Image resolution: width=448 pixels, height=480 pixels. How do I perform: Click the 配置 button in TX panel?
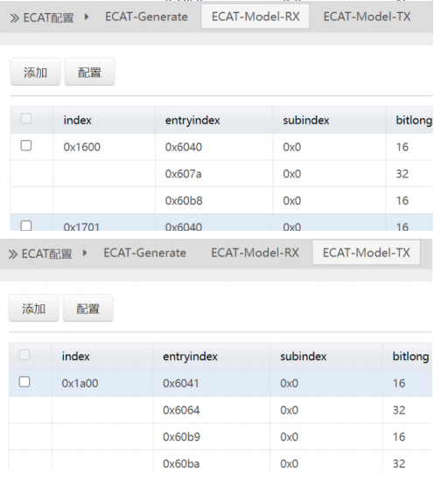point(88,309)
